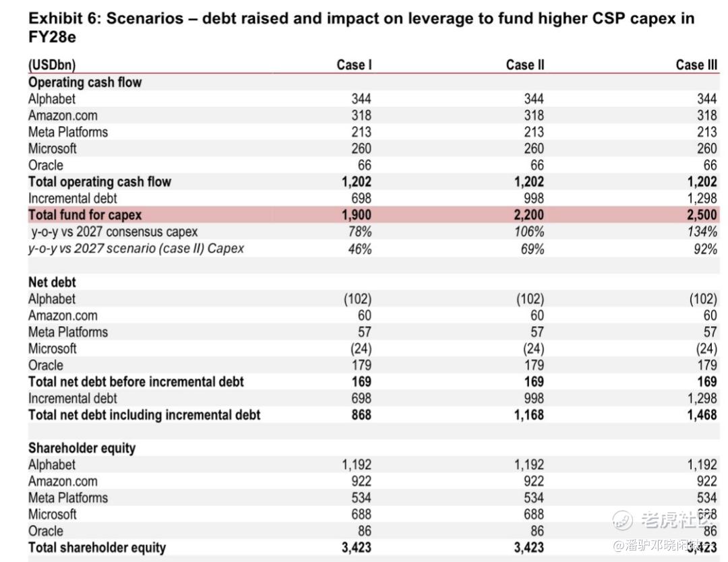Click the 1,900 Case I capex fund value
Image resolution: width=728 pixels, height=562 pixels.
[x=357, y=215]
